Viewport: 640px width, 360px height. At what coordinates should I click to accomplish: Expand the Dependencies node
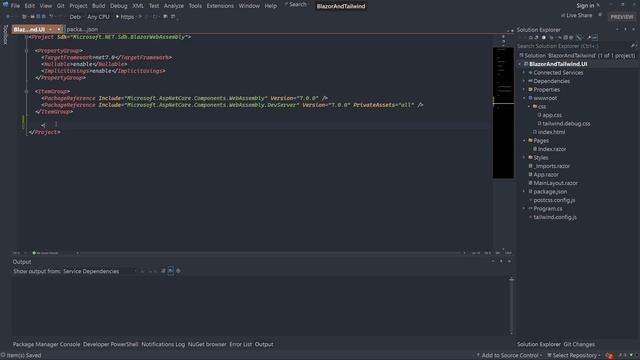tap(524, 81)
